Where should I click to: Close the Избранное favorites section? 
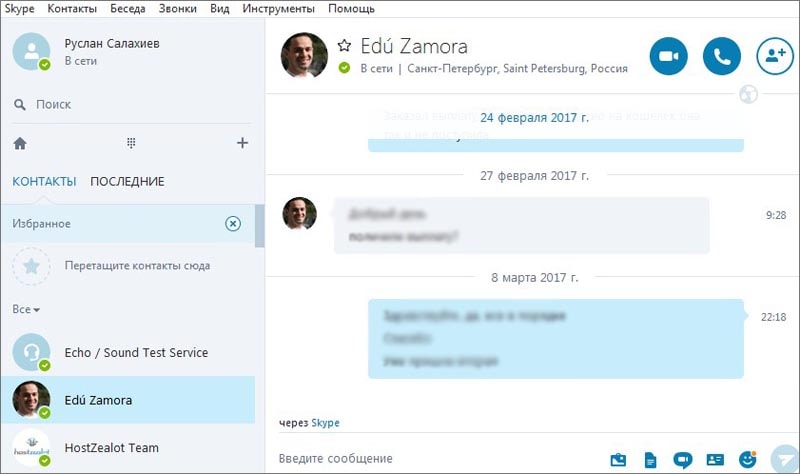[233, 223]
